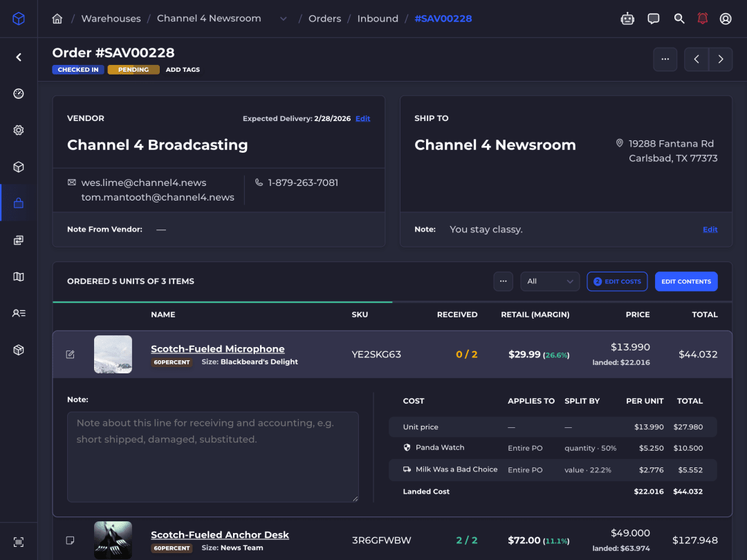Viewport: 747px width, 560px height.
Task: Open the All filter dropdown
Action: click(x=550, y=281)
